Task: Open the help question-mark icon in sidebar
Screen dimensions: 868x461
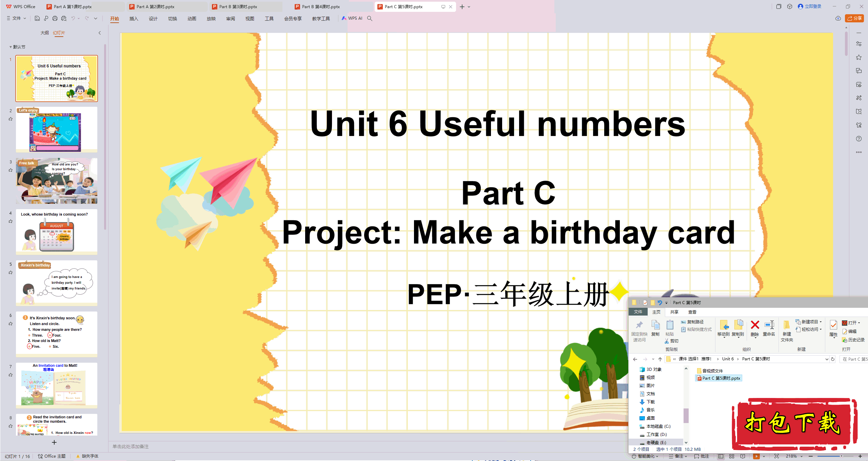Action: (x=859, y=139)
